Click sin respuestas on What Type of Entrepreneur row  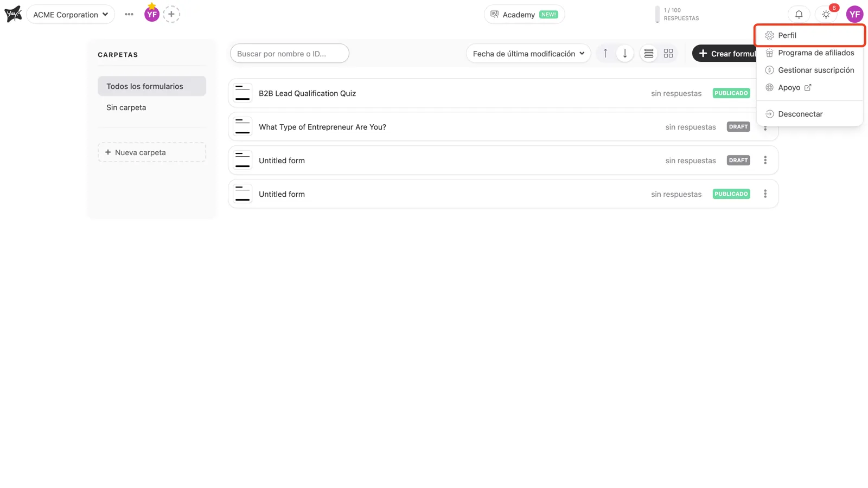(x=691, y=127)
